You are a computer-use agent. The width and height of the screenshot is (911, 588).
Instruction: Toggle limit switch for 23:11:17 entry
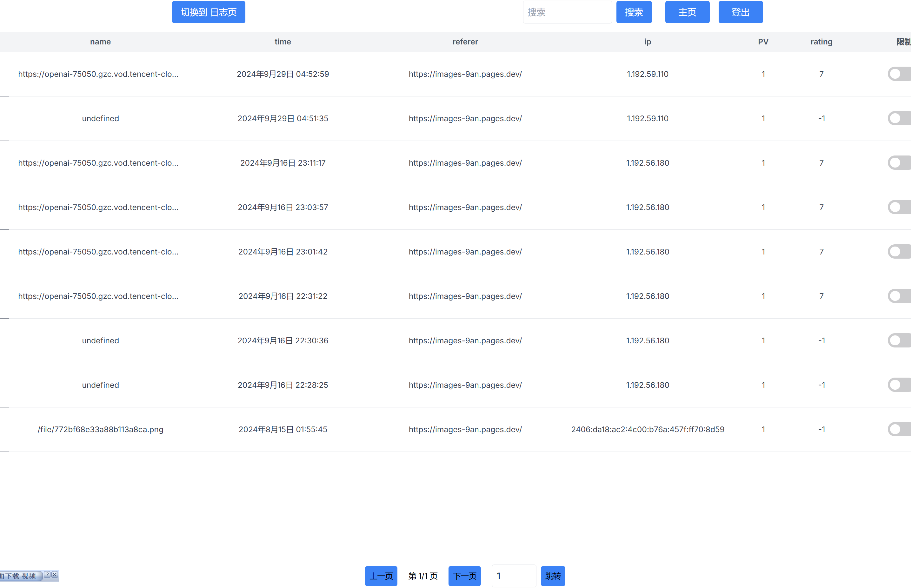(899, 163)
